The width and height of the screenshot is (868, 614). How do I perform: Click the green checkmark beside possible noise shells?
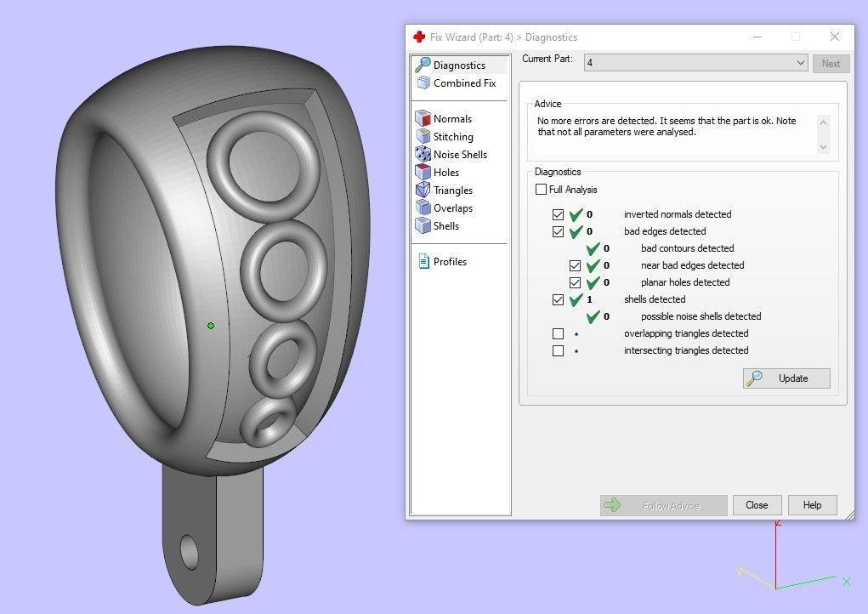pos(593,316)
